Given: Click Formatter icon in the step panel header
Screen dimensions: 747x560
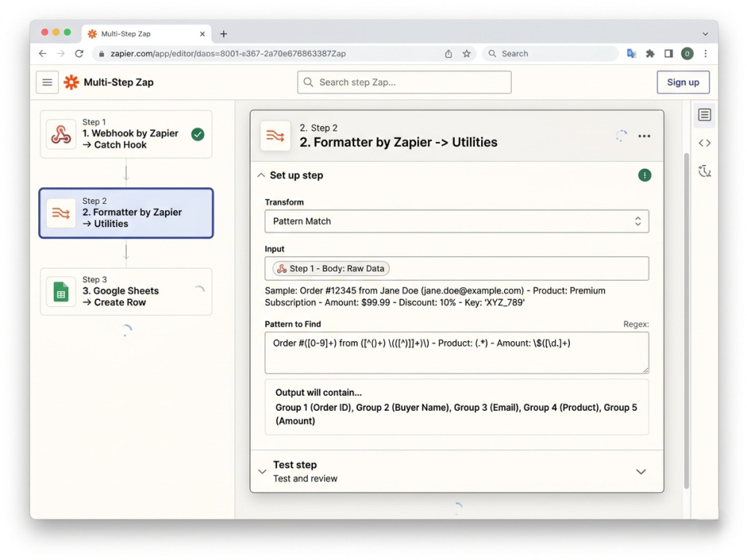Looking at the screenshot, I should pos(276,136).
